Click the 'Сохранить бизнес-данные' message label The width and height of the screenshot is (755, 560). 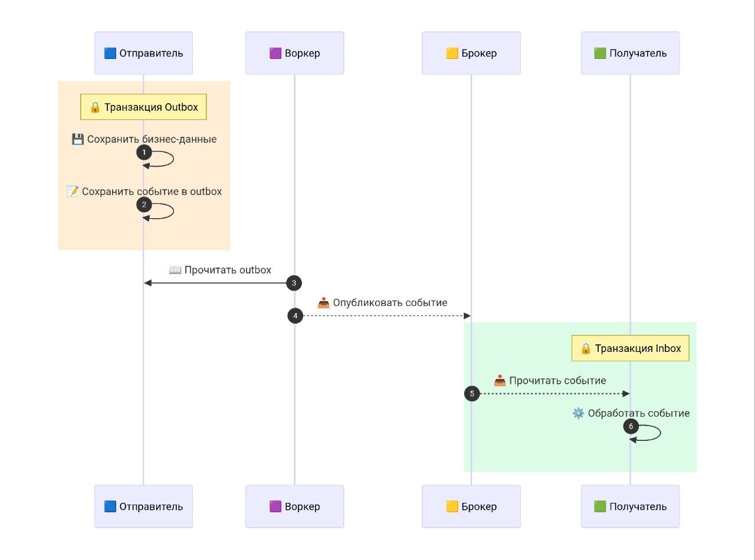coord(152,139)
